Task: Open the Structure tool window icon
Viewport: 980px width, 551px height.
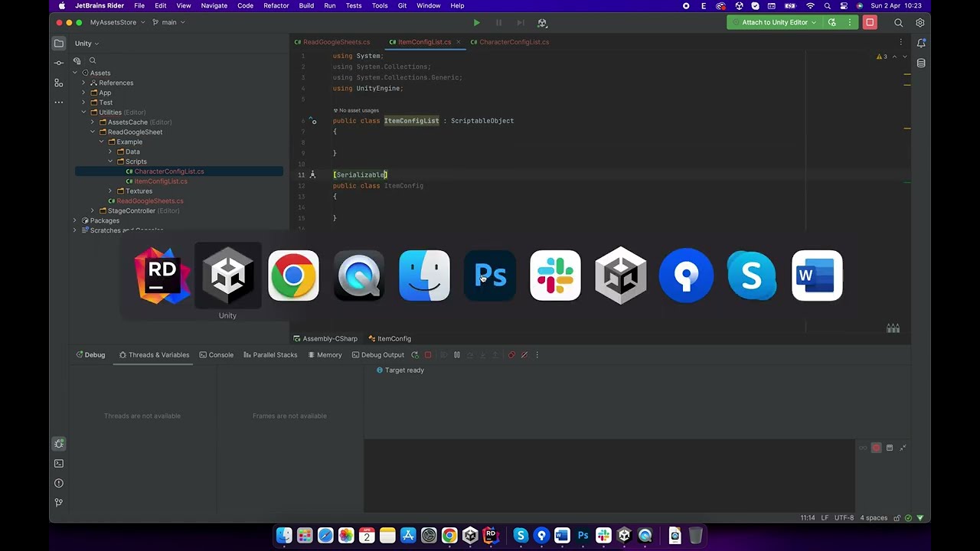Action: tap(59, 83)
